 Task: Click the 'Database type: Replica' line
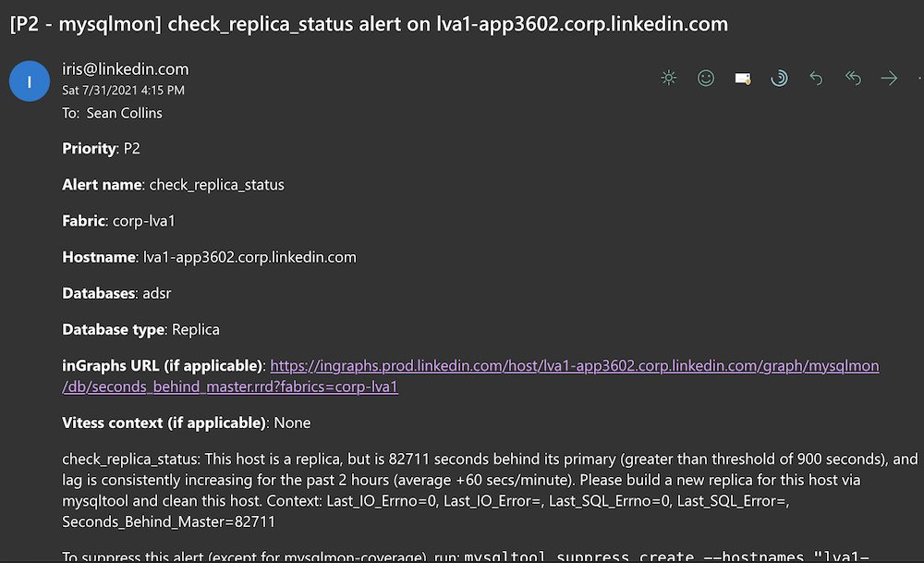(140, 329)
